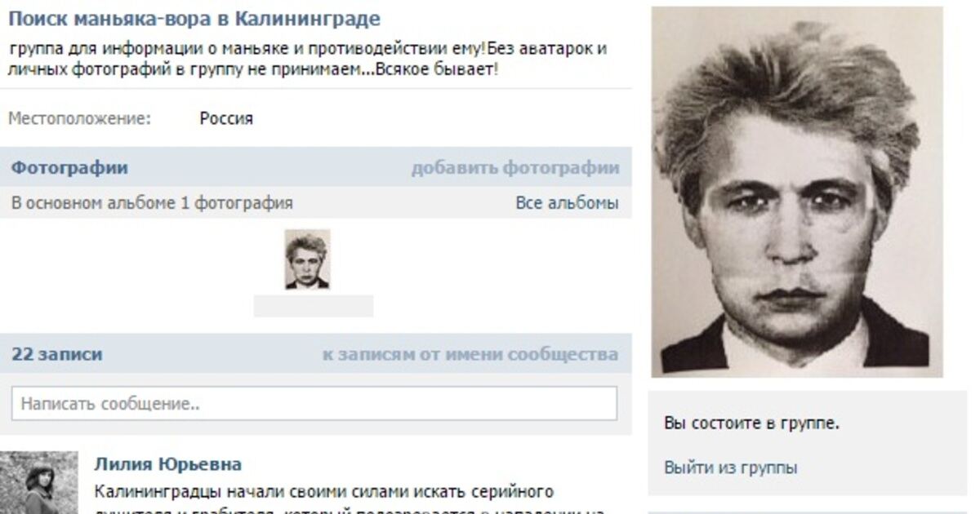The height and width of the screenshot is (514, 980).
Task: Leave group via 'Выйти из группы'
Action: pyautogui.click(x=731, y=467)
